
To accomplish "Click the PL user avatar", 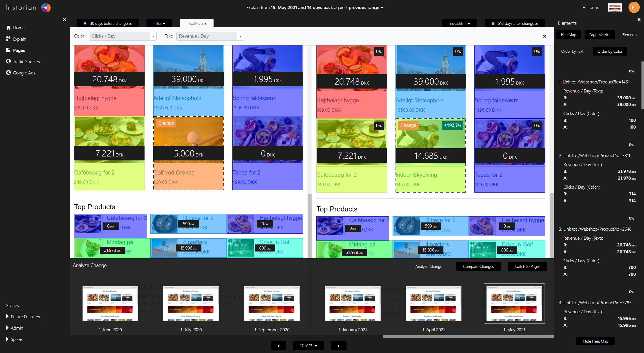I will 634,8.
